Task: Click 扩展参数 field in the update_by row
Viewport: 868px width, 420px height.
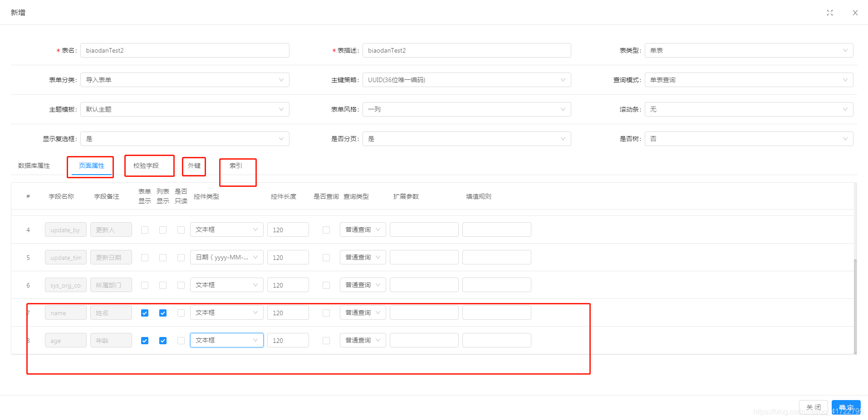Action: pyautogui.click(x=424, y=230)
